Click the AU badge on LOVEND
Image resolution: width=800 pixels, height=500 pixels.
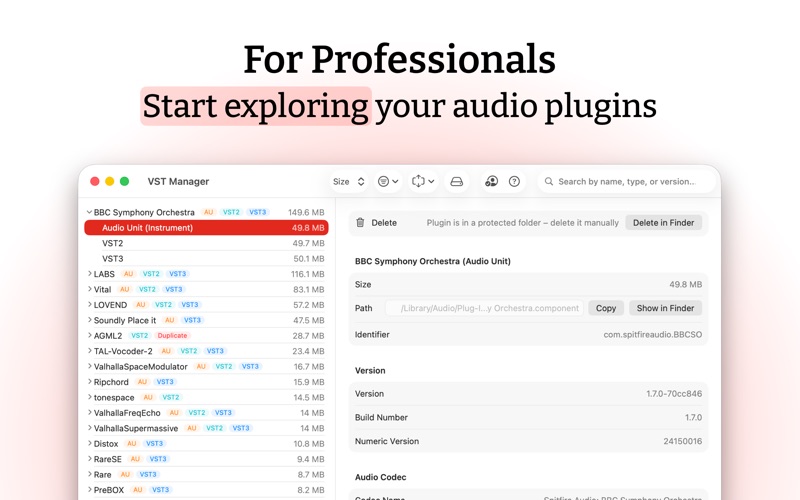(x=140, y=305)
